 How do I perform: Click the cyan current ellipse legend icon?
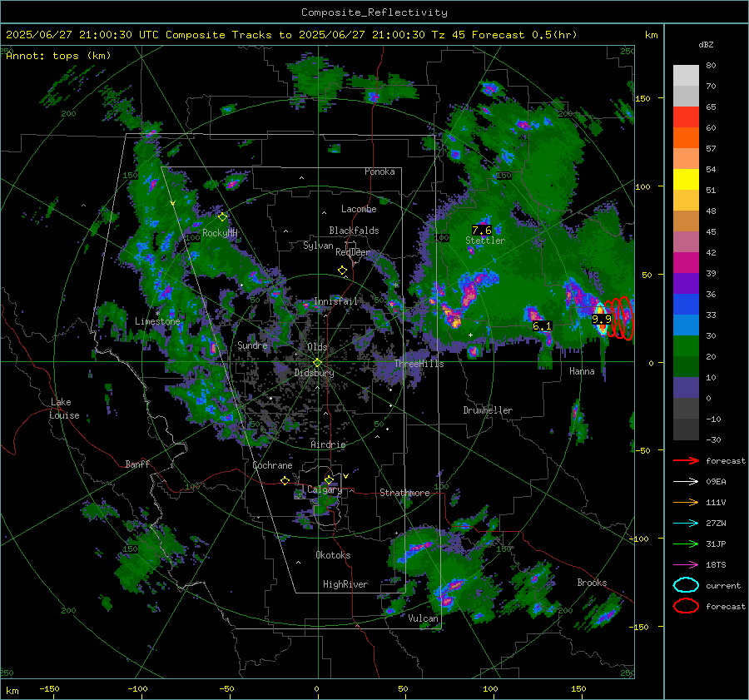coord(686,585)
